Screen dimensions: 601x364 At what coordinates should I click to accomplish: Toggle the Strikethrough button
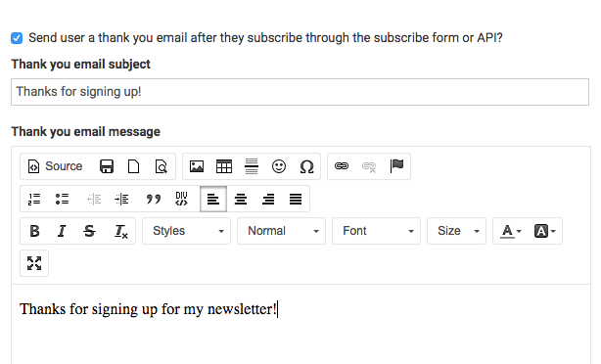tap(89, 231)
